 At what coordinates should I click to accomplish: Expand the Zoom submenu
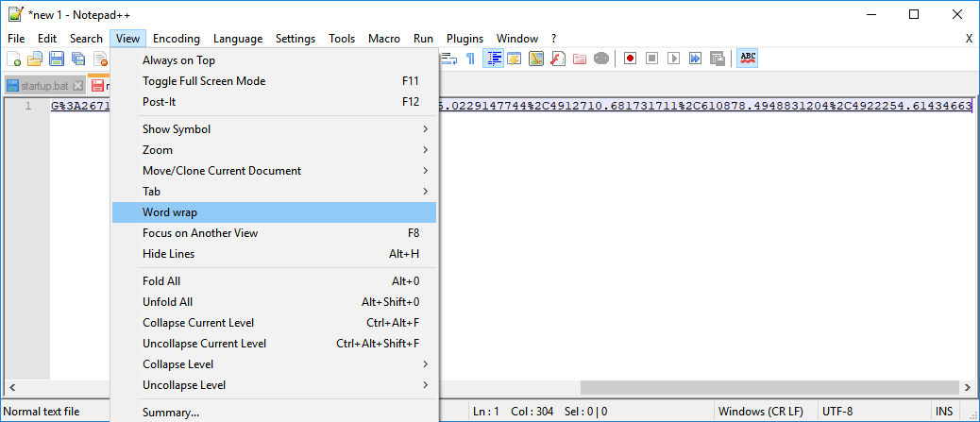tap(275, 150)
